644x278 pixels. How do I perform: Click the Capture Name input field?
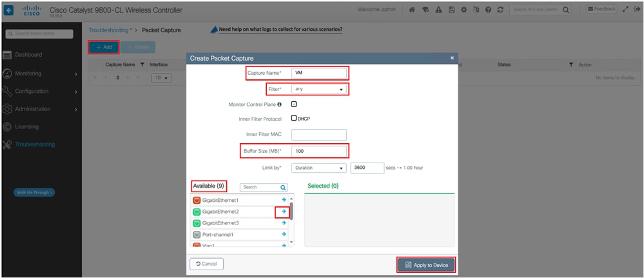pyautogui.click(x=319, y=73)
